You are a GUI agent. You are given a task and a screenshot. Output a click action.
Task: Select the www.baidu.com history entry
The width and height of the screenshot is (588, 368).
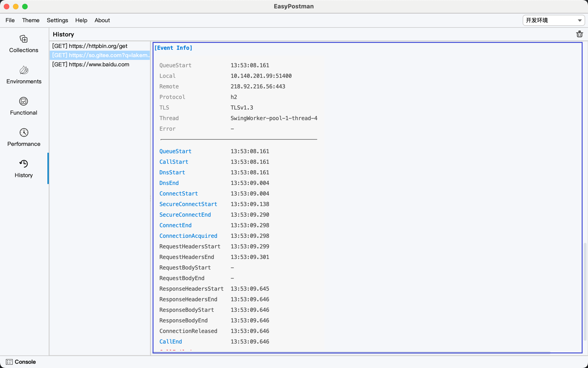tap(100, 64)
